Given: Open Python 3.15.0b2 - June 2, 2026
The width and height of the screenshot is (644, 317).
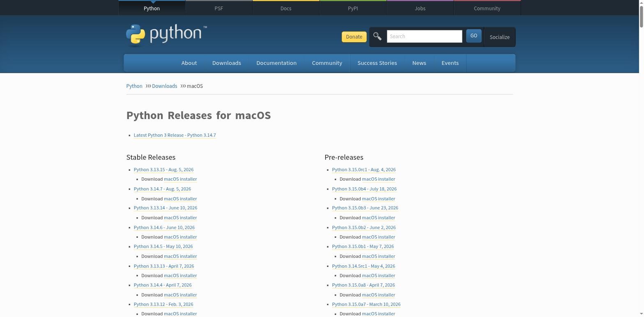Looking at the screenshot, I should (x=364, y=227).
